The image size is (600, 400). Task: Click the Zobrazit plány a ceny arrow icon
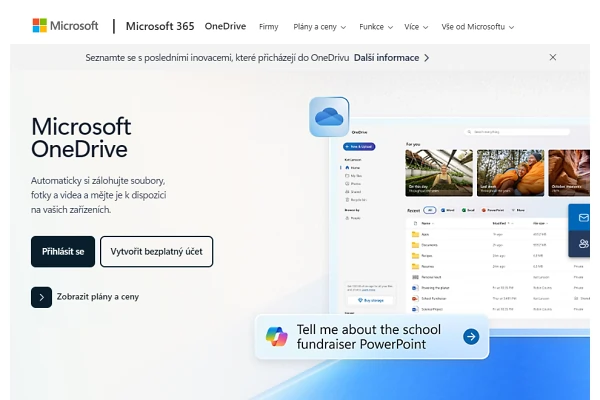point(41,297)
